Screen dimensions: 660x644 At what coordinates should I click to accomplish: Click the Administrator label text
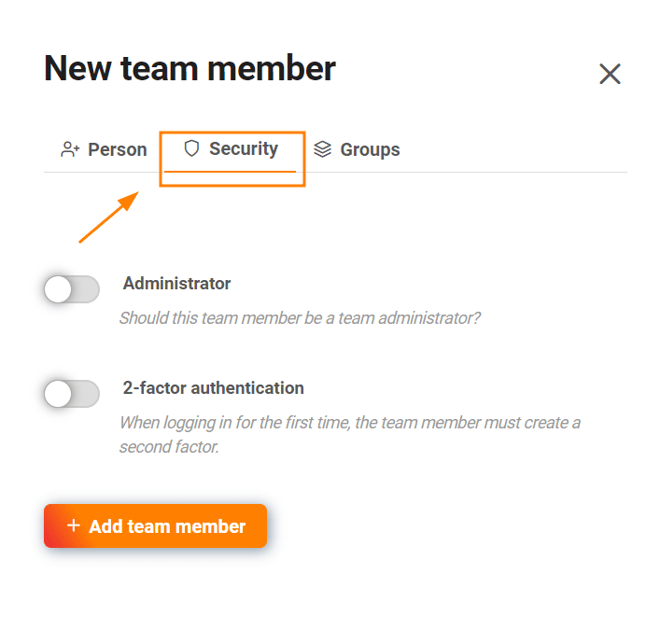click(176, 283)
